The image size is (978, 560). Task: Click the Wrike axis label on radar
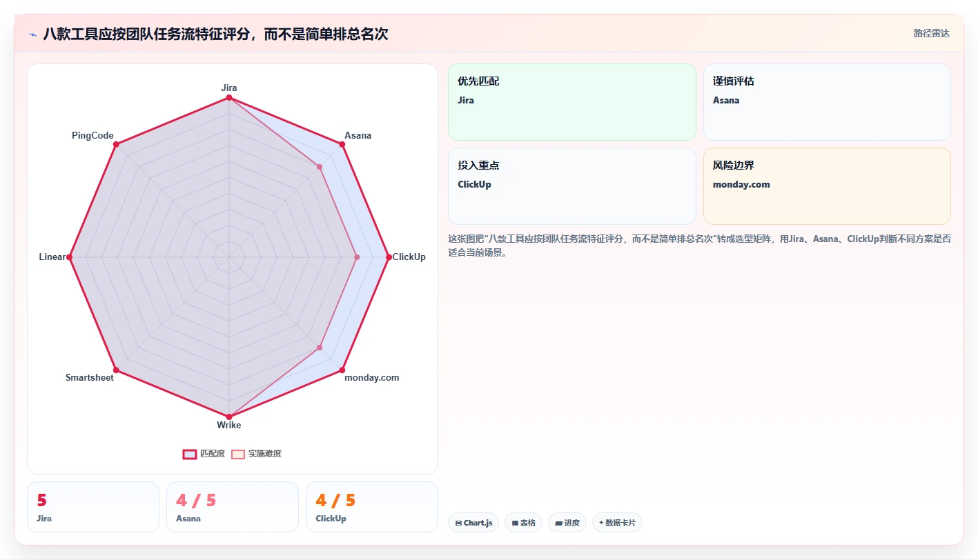(x=229, y=425)
